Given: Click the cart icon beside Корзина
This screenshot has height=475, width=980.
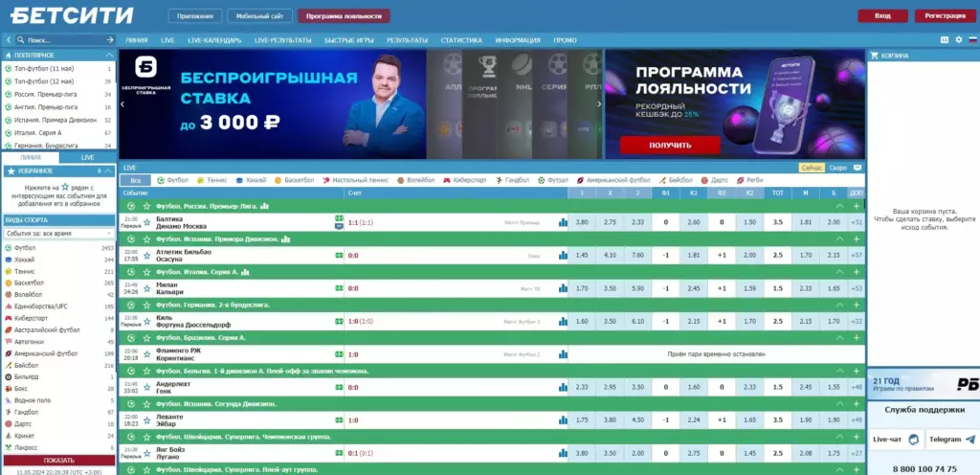Looking at the screenshot, I should pyautogui.click(x=875, y=55).
